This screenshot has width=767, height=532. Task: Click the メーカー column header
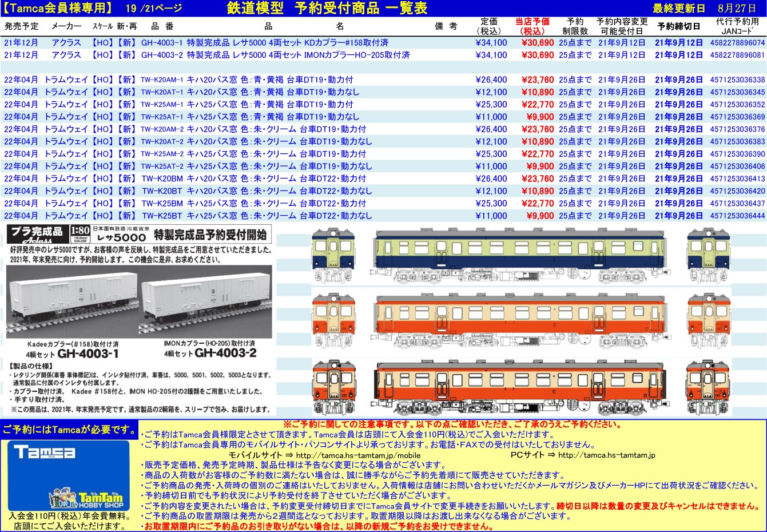(x=66, y=26)
